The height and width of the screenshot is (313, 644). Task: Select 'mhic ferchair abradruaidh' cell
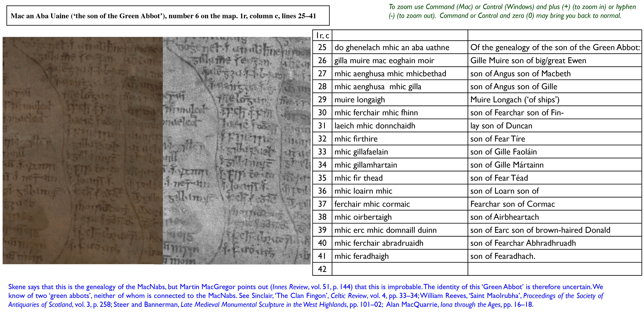400,243
